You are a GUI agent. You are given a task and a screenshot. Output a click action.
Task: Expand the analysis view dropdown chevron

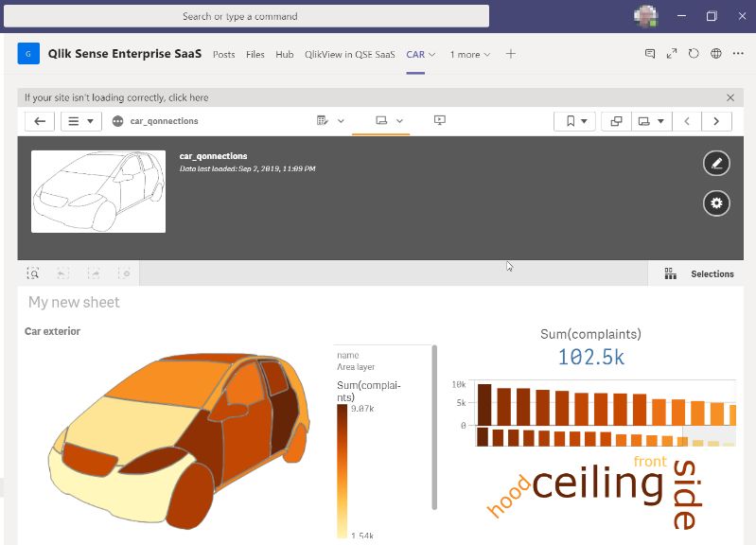click(399, 121)
